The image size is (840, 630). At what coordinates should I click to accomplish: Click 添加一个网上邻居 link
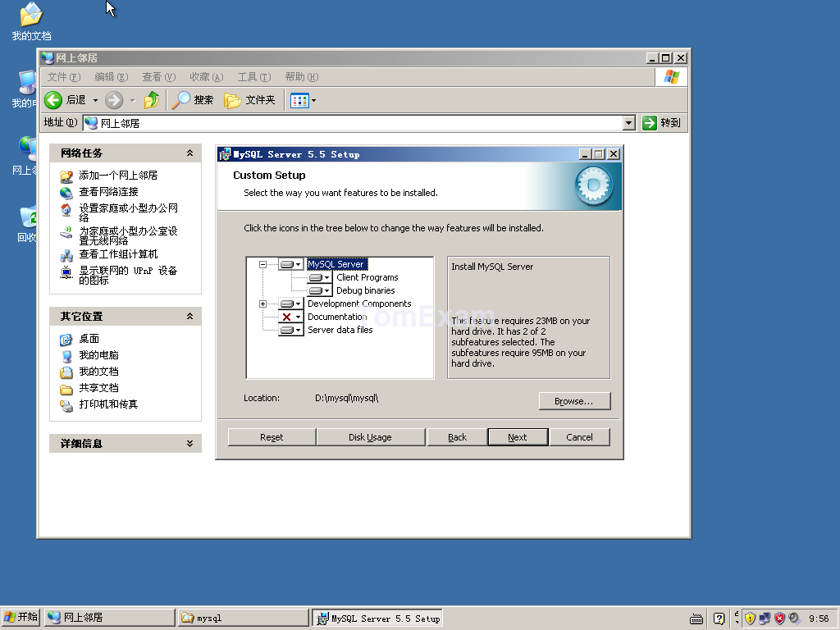[x=118, y=176]
